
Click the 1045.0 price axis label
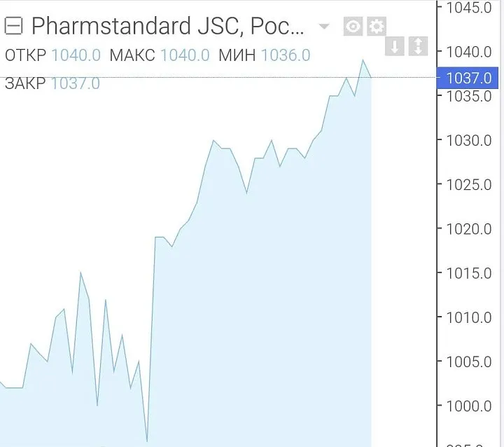469,8
